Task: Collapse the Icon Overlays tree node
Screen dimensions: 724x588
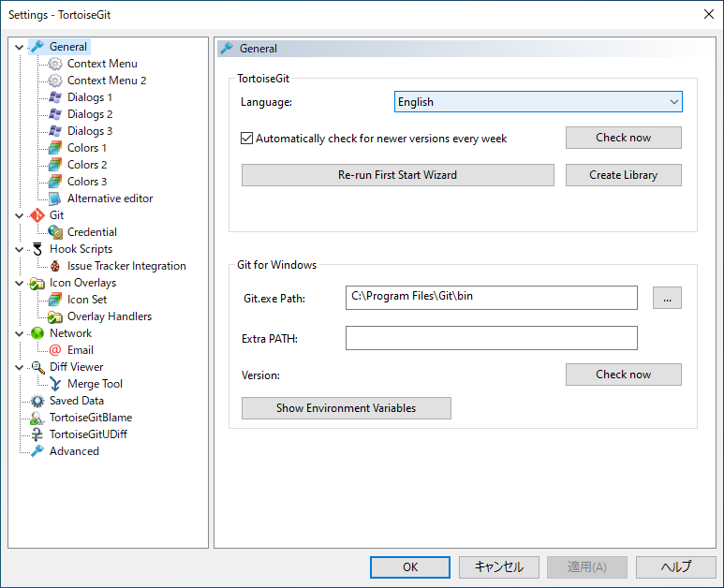Action: pyautogui.click(x=20, y=283)
